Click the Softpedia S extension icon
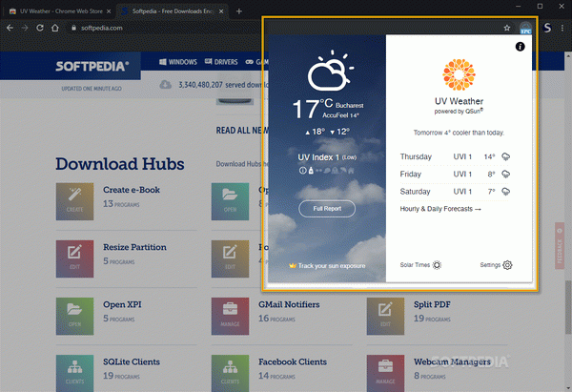Viewport: 572px width, 392px height. pos(547,28)
